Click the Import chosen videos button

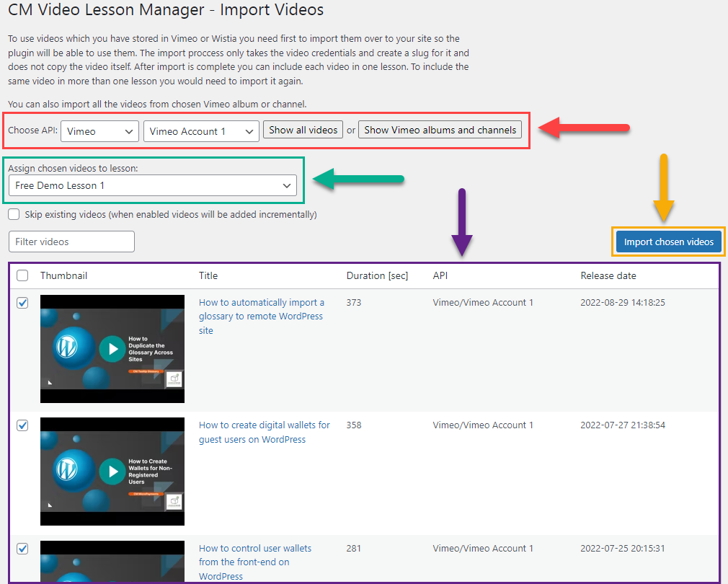coord(669,242)
